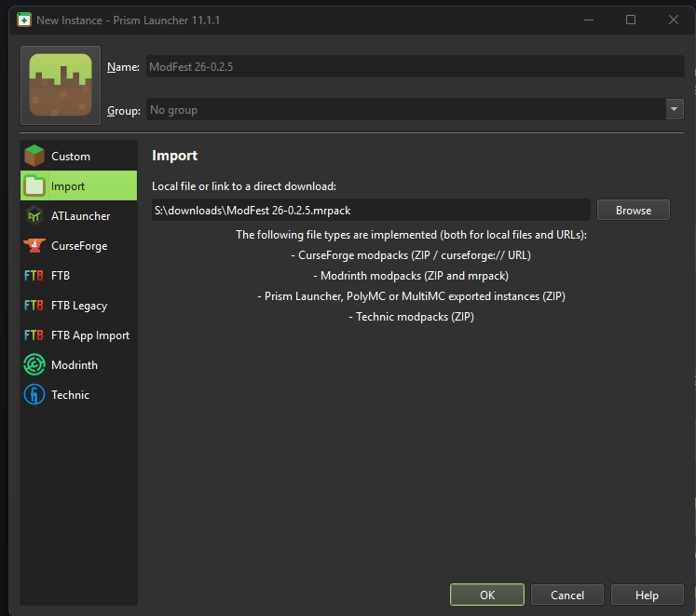Click the FTB Legacy logo icon
The image size is (696, 616).
34,305
